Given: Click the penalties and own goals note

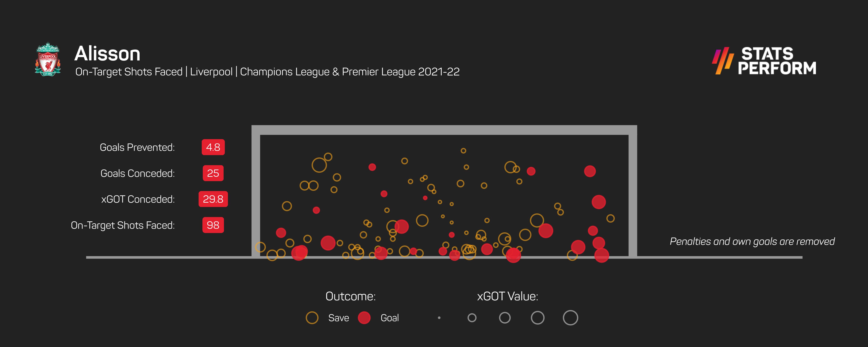Looking at the screenshot, I should [752, 242].
